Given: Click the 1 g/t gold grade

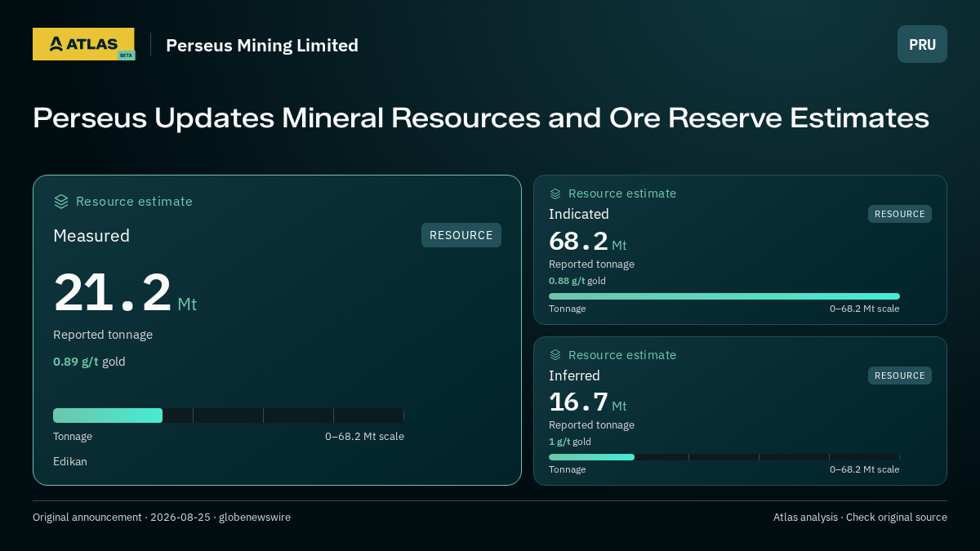Looking at the screenshot, I should pyautogui.click(x=570, y=442).
